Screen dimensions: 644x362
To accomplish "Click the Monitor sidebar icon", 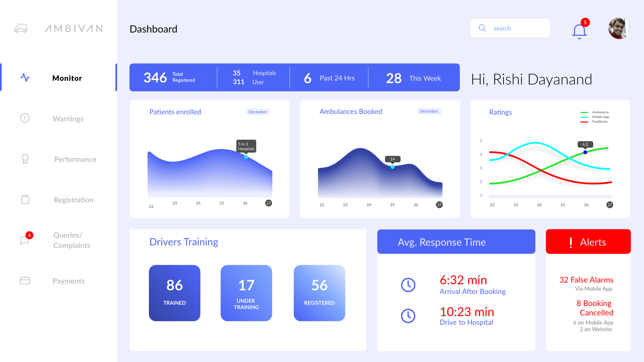I will click(25, 78).
